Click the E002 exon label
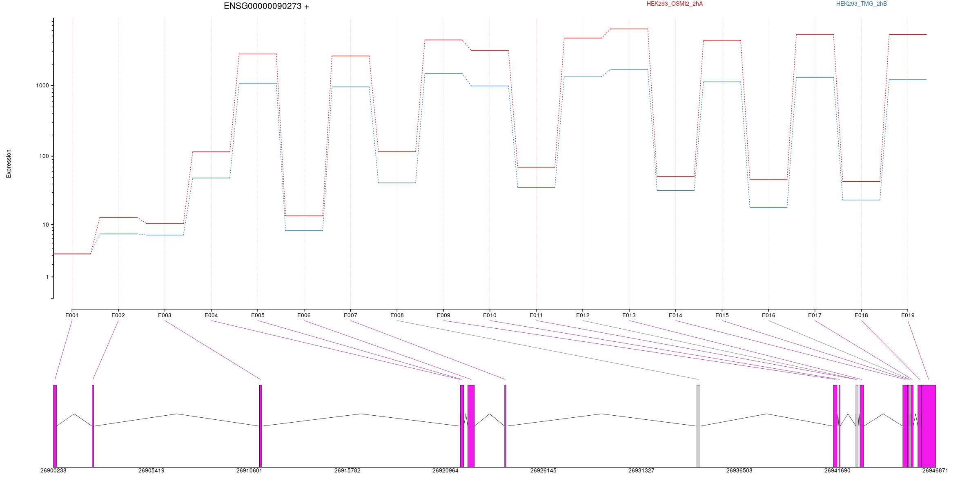 pos(118,315)
